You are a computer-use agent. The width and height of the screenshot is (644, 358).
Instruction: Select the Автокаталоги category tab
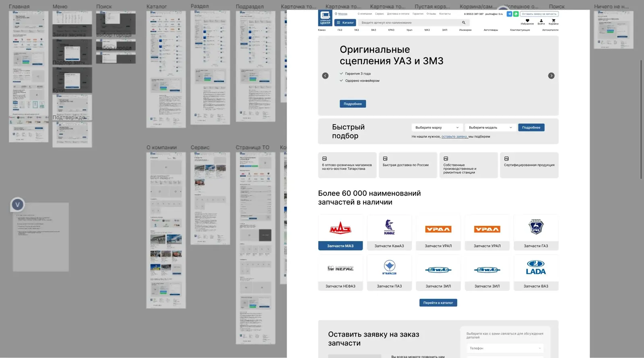[550, 30]
